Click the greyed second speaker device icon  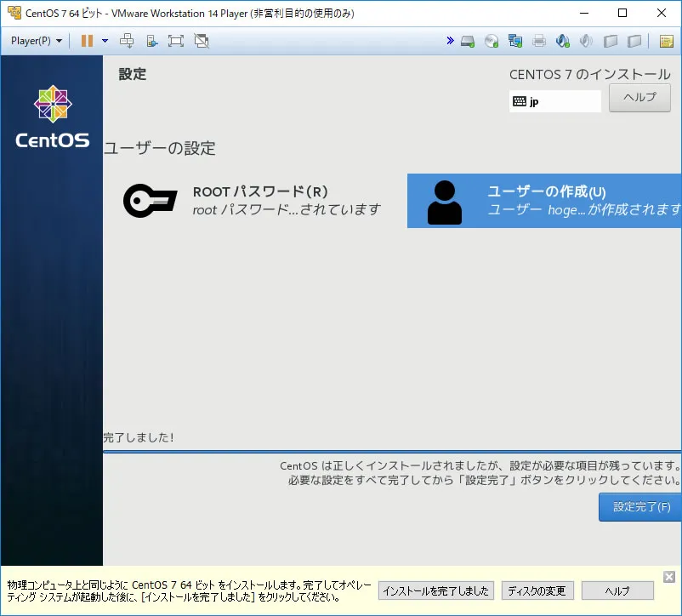point(586,42)
